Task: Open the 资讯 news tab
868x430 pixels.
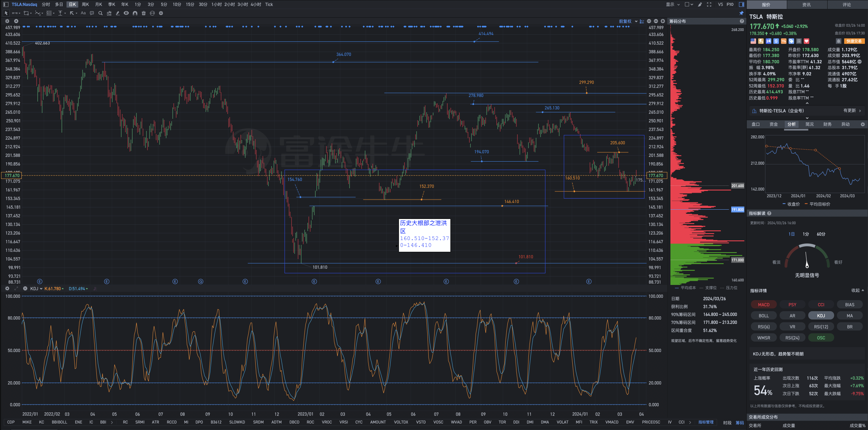Action: click(x=807, y=4)
